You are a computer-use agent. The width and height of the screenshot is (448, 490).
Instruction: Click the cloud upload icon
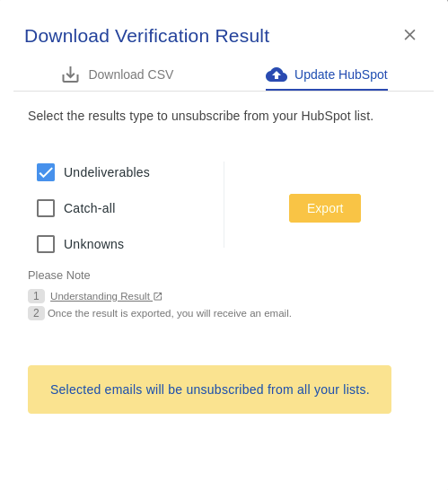277,74
